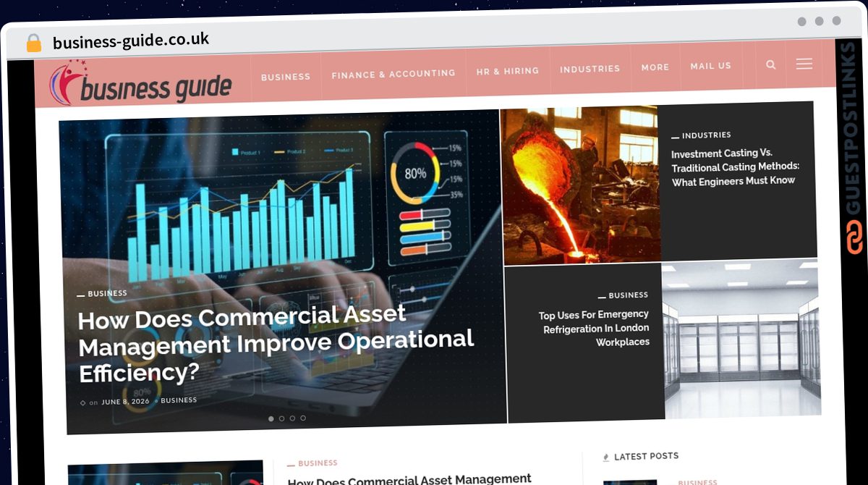Click the Latest Posts heading
This screenshot has width=868, height=485.
tap(646, 456)
